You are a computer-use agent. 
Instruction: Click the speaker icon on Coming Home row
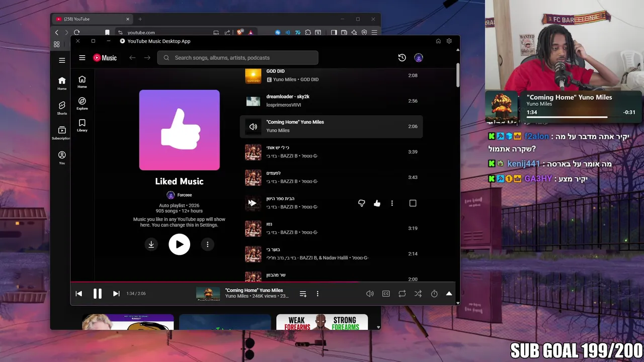coord(253,127)
